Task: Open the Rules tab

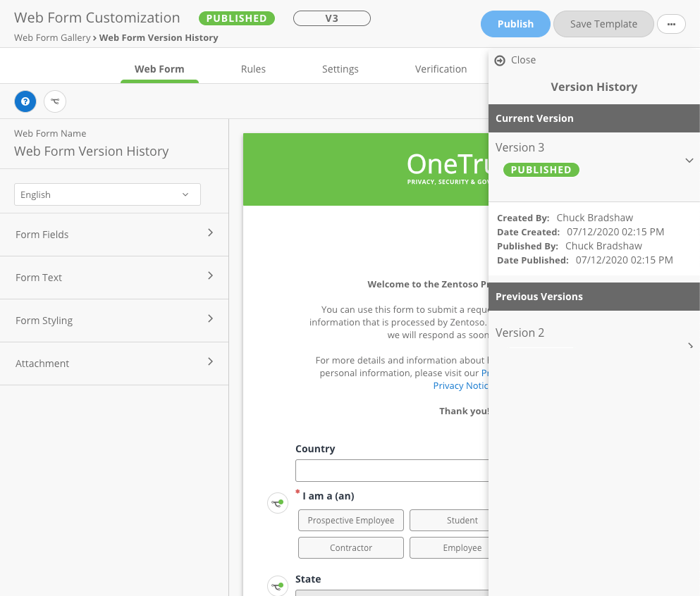Action: click(253, 69)
